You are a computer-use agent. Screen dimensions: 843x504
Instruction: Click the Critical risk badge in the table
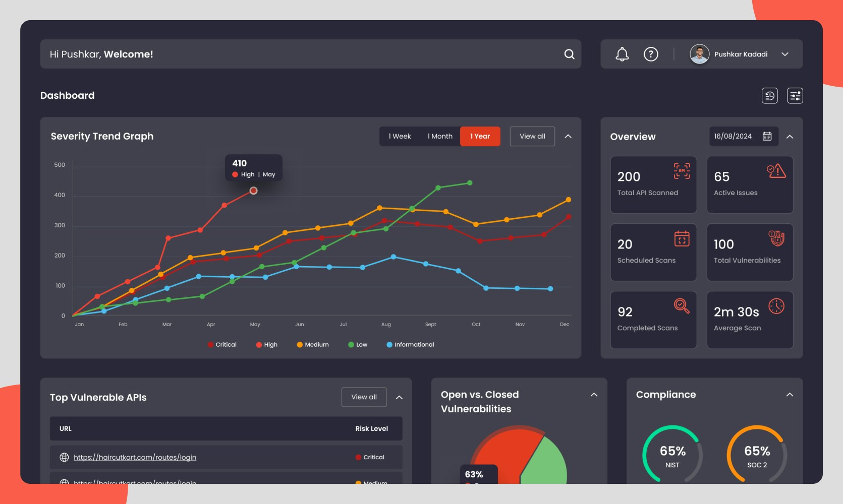click(x=370, y=457)
